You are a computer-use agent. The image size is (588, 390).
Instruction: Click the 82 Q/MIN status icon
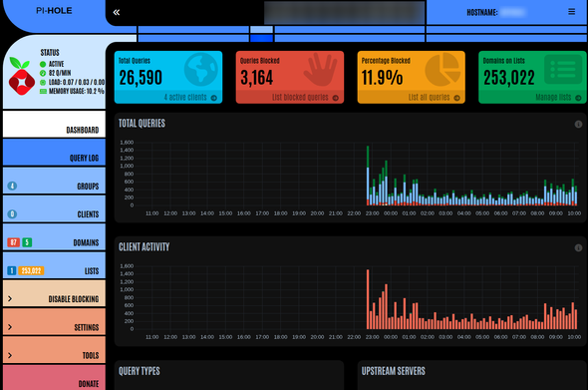pos(43,73)
